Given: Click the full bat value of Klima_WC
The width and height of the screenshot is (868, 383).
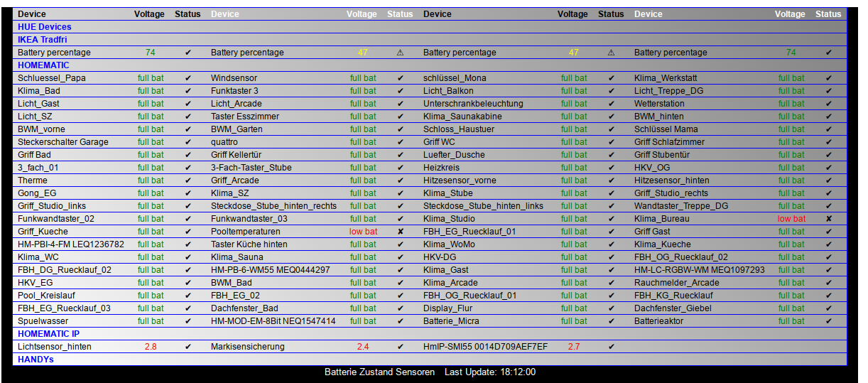Looking at the screenshot, I should pos(151,257).
